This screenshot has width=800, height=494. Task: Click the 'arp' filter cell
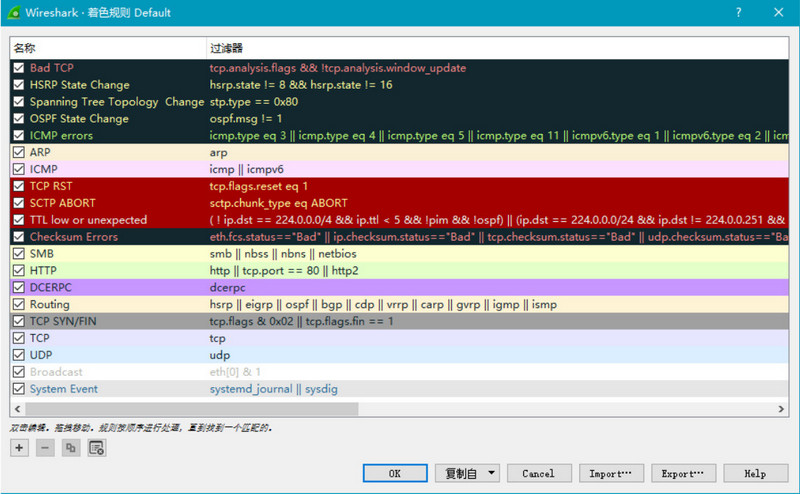point(218,152)
